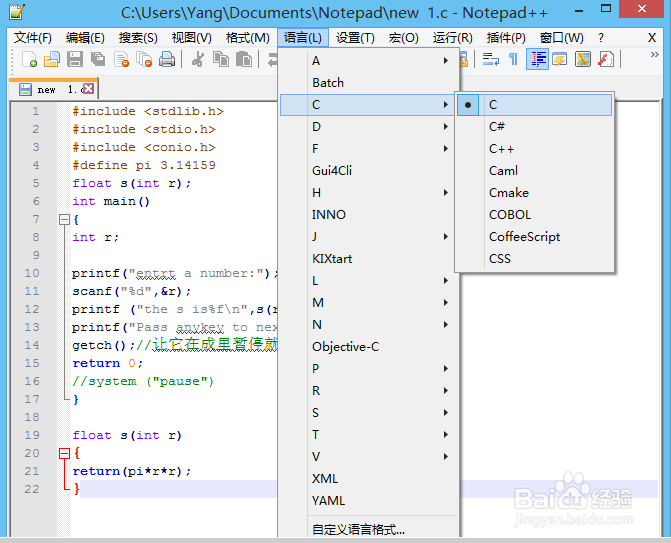
Task: Open the 设置(T) menu
Action: (x=355, y=38)
